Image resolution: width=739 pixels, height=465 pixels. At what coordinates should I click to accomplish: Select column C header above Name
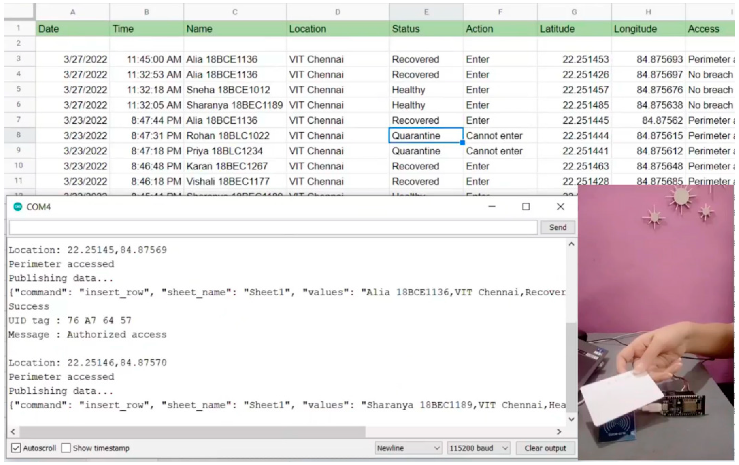(x=234, y=11)
